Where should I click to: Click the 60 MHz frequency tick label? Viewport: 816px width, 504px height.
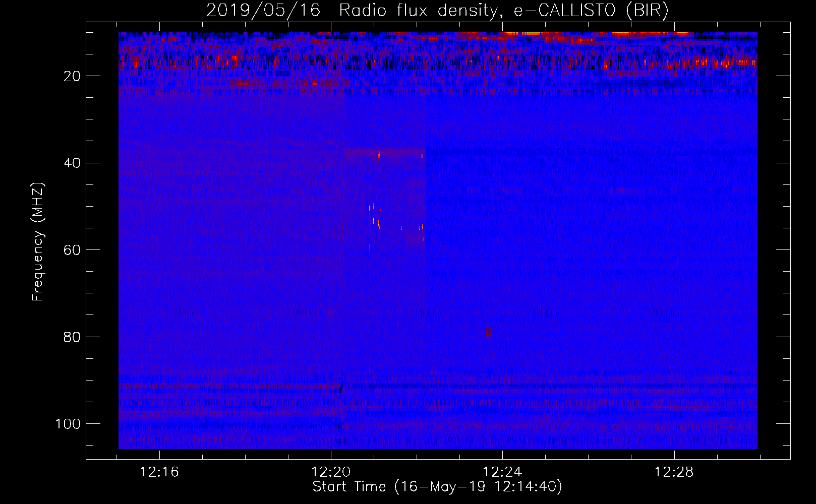tap(72, 250)
